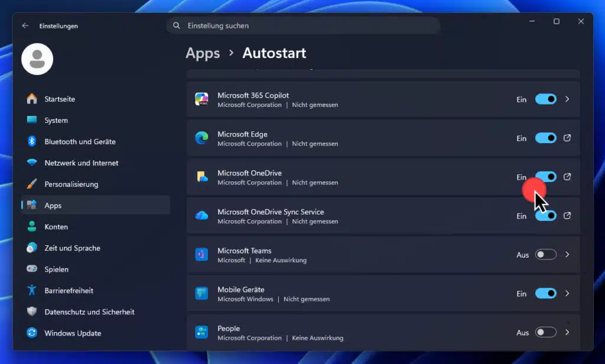Click the Datenschutz shield icon
Screen dimensions: 605x364
(32, 311)
